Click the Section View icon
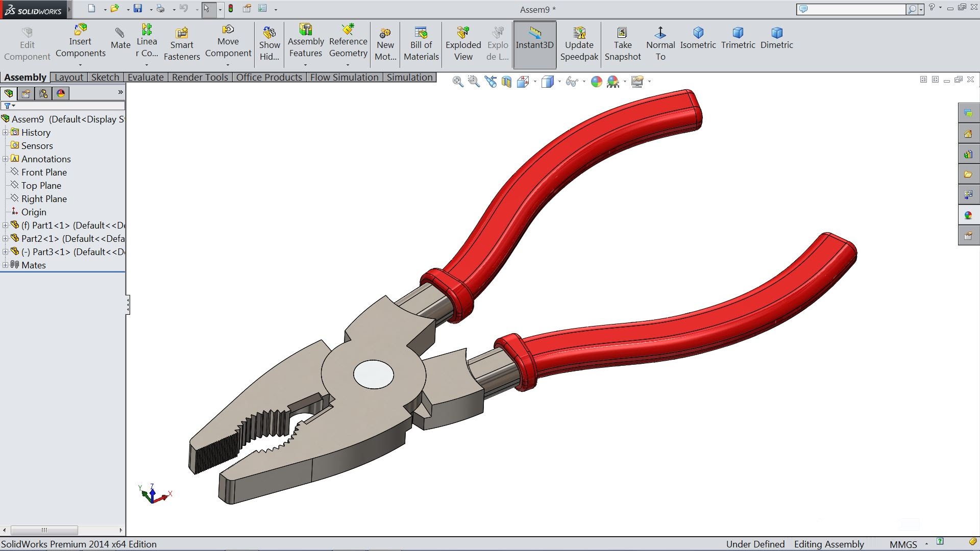Viewport: 980px width, 551px height. (506, 82)
